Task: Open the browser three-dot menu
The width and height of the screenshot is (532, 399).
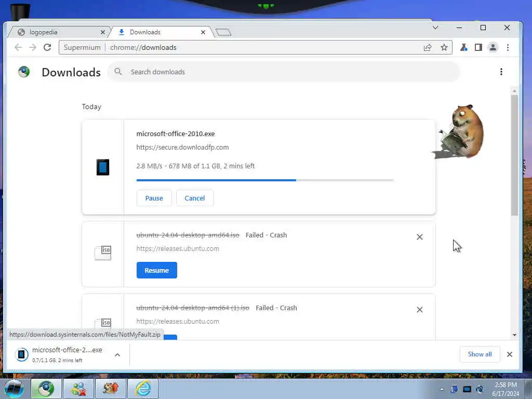Action: pos(508,47)
